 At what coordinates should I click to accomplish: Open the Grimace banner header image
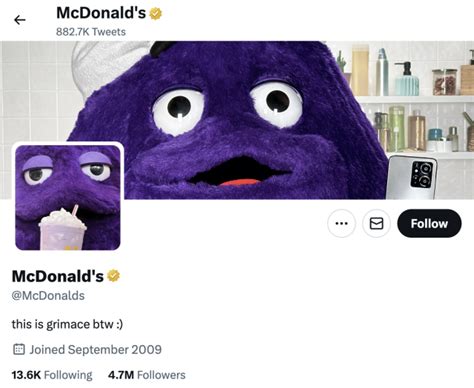point(237,120)
